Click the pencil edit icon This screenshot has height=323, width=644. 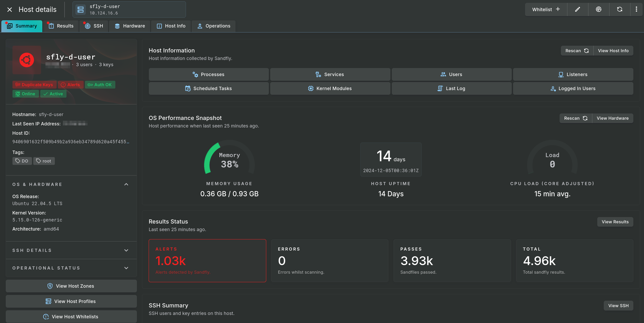(577, 10)
